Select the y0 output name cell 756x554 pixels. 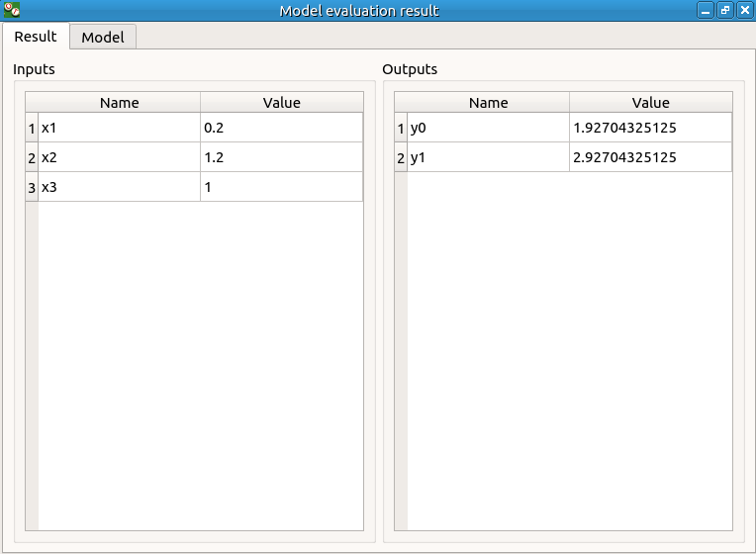[488, 128]
